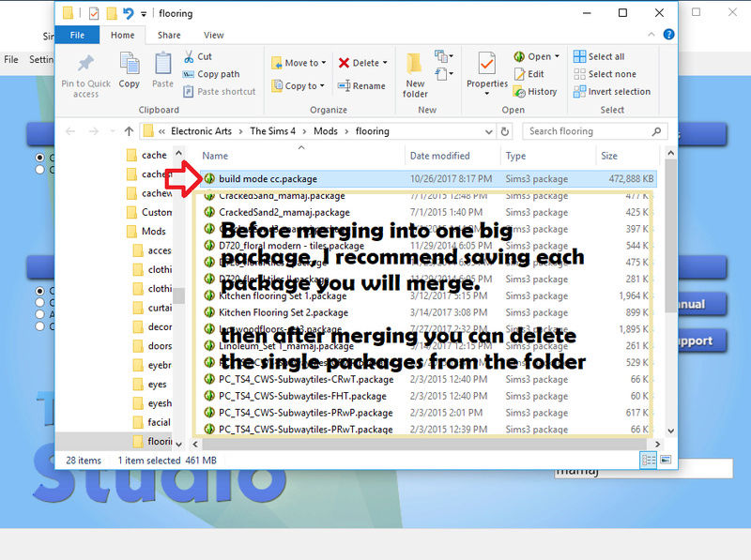
Task: Select the doors folder in navigation tree
Action: point(152,345)
